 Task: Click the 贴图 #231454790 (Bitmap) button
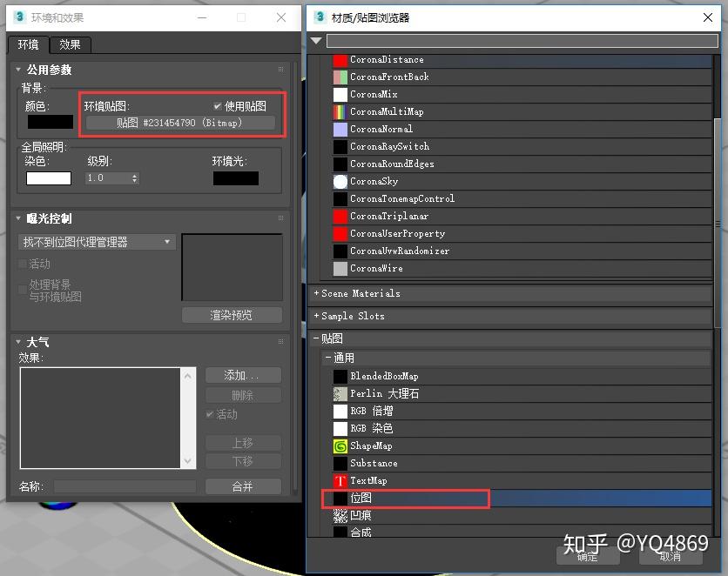pyautogui.click(x=180, y=123)
